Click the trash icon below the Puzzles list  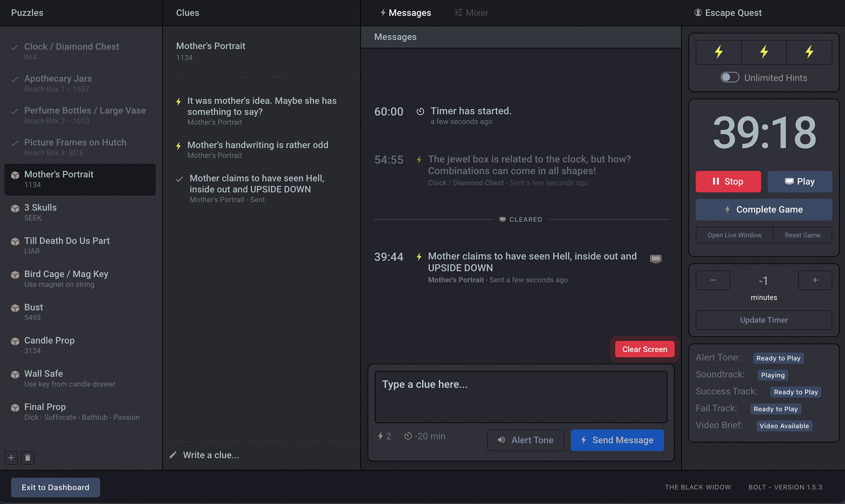tap(27, 458)
